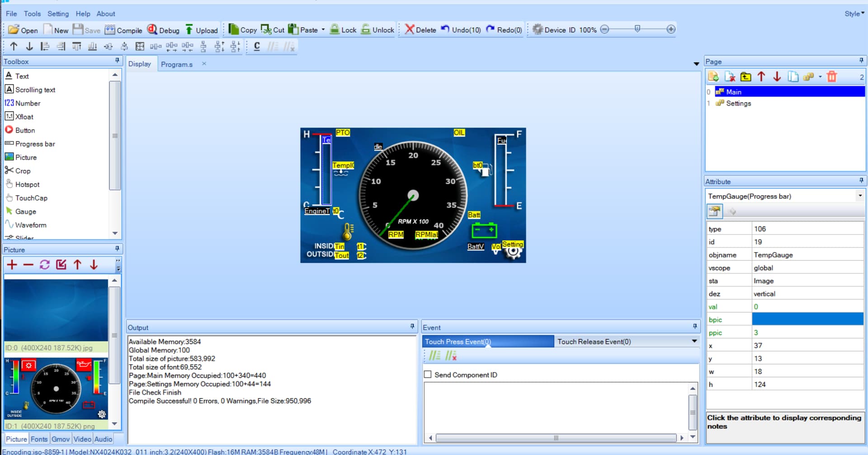
Task: Open the Tools menu
Action: tap(32, 14)
